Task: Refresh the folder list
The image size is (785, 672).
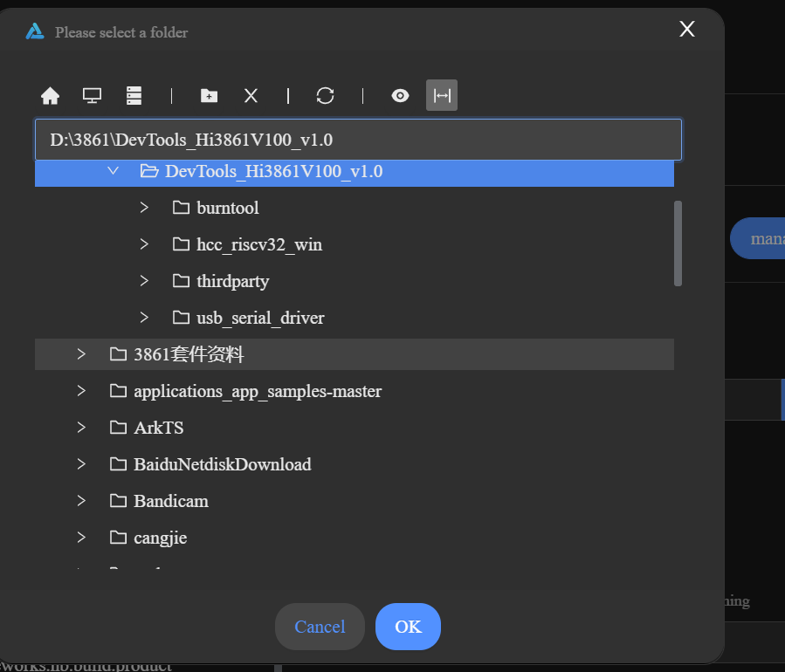Action: (x=326, y=96)
